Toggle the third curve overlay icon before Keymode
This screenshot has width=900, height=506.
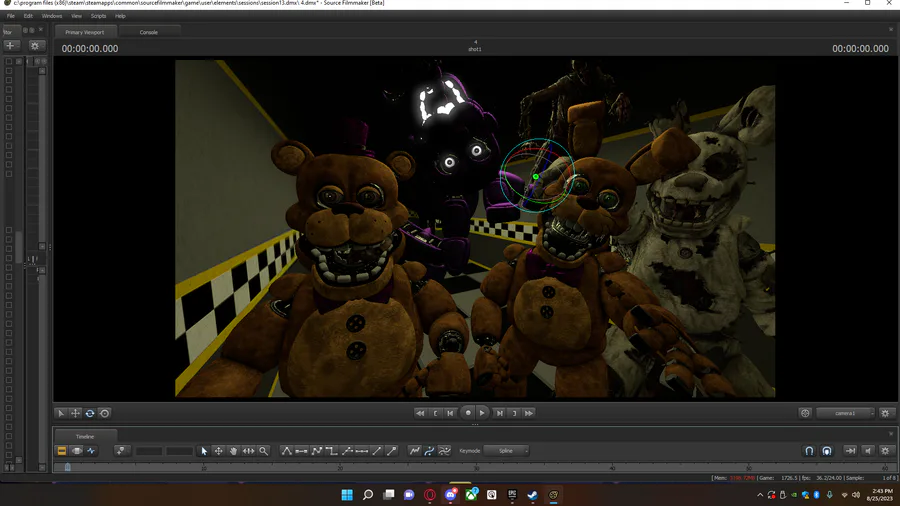point(444,451)
